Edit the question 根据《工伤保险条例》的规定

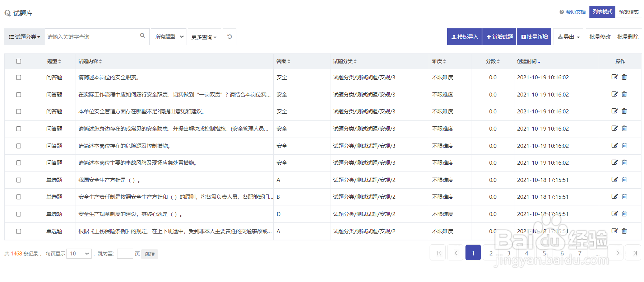tap(615, 231)
